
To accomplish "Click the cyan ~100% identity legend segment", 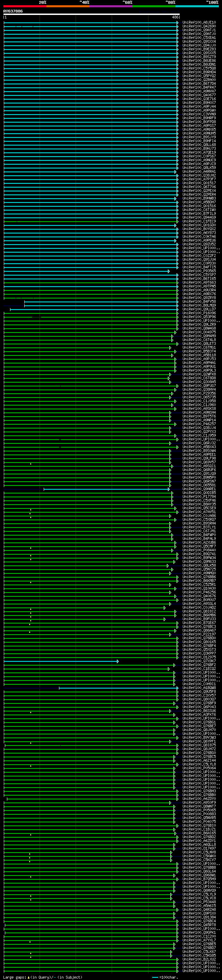I will coord(197,7).
